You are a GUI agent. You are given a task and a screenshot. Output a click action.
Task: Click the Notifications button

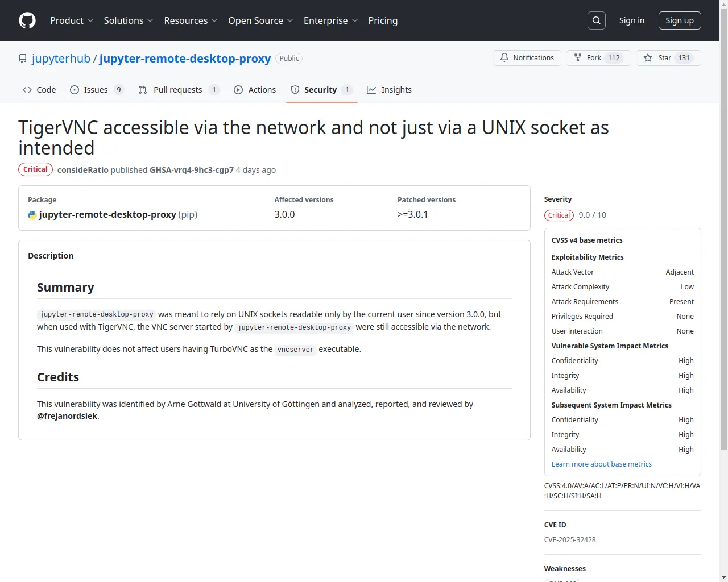pos(527,58)
